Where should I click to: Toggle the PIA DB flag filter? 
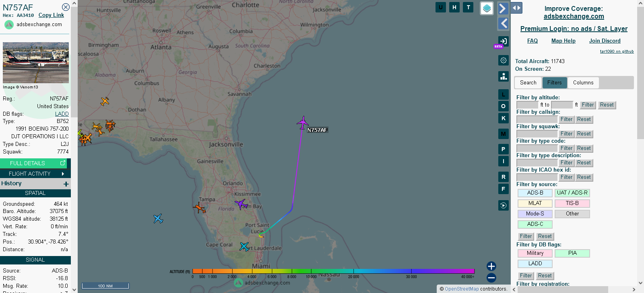pos(572,253)
